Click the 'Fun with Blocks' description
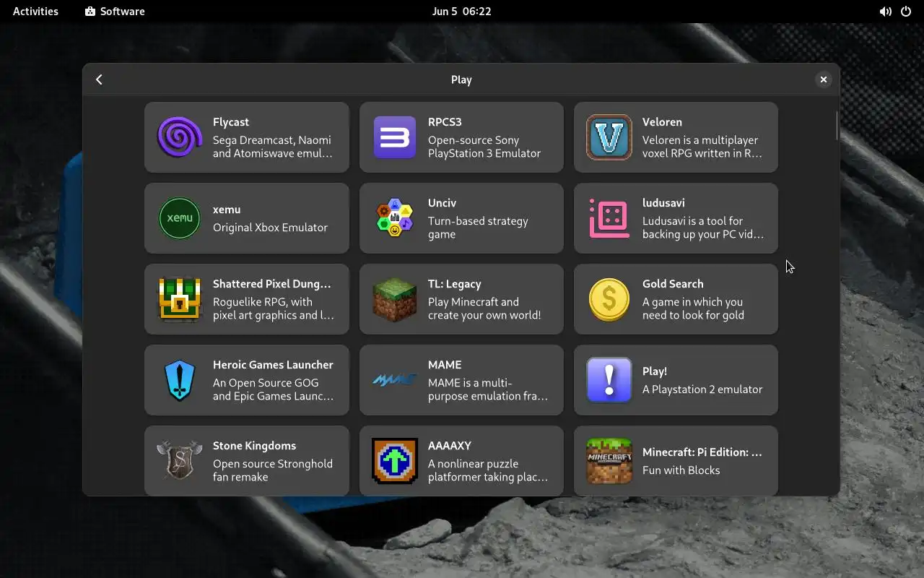Screen dimensions: 924x578 pyautogui.click(x=681, y=470)
